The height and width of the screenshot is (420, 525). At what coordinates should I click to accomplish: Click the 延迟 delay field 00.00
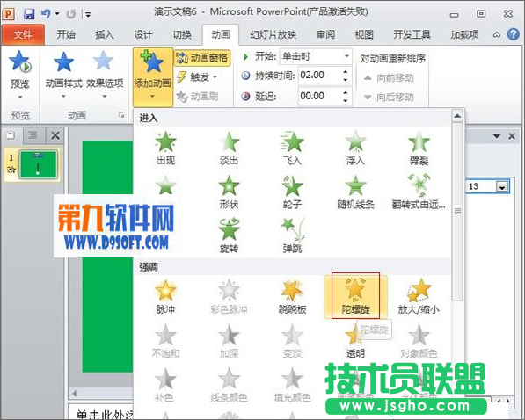click(x=319, y=96)
